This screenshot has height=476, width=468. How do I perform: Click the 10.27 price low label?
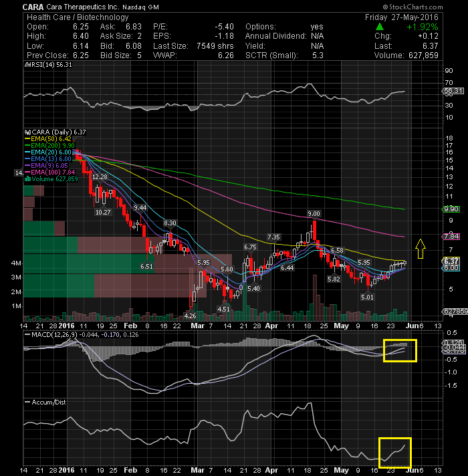(x=103, y=212)
